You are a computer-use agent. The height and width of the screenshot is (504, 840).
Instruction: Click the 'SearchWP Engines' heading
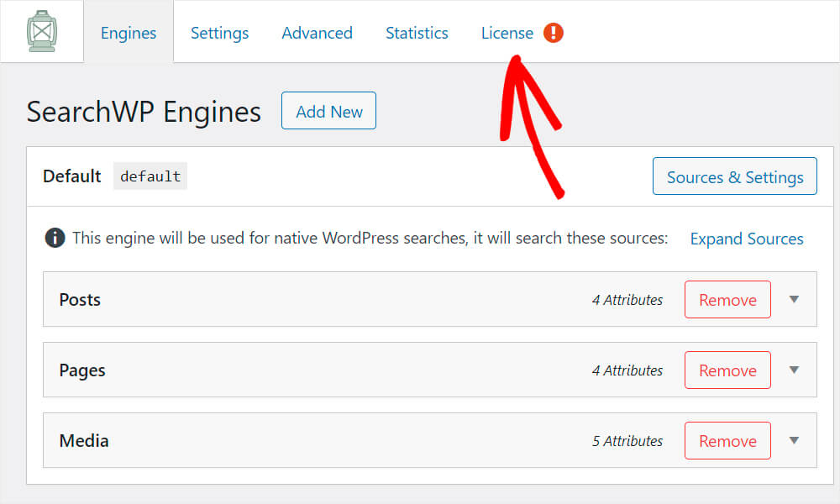144,112
